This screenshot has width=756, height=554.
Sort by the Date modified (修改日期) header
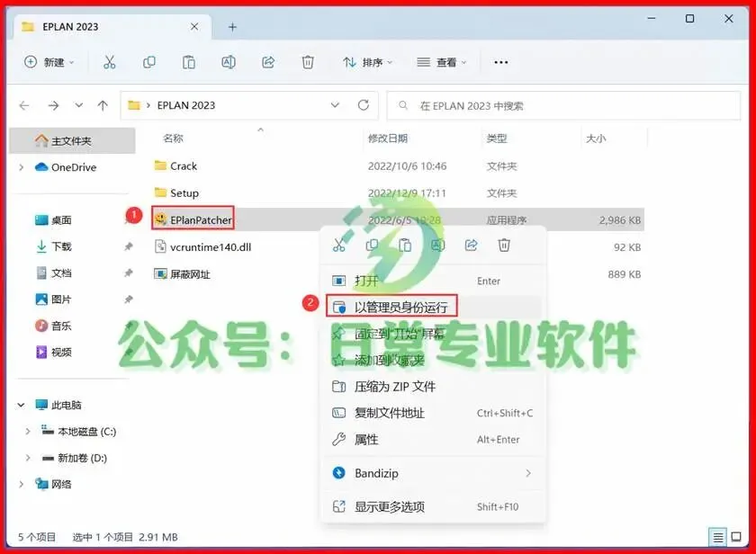point(388,138)
